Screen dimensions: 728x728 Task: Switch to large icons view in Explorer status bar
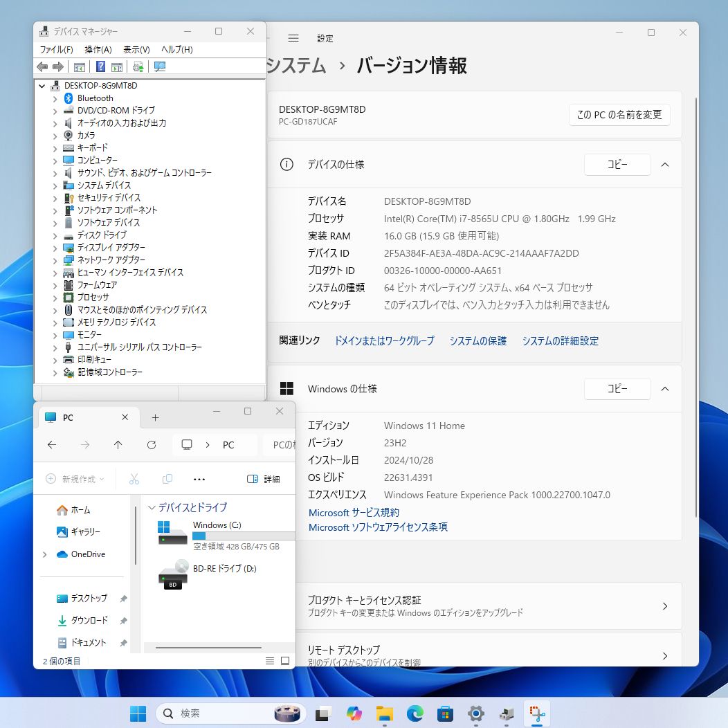click(x=284, y=662)
